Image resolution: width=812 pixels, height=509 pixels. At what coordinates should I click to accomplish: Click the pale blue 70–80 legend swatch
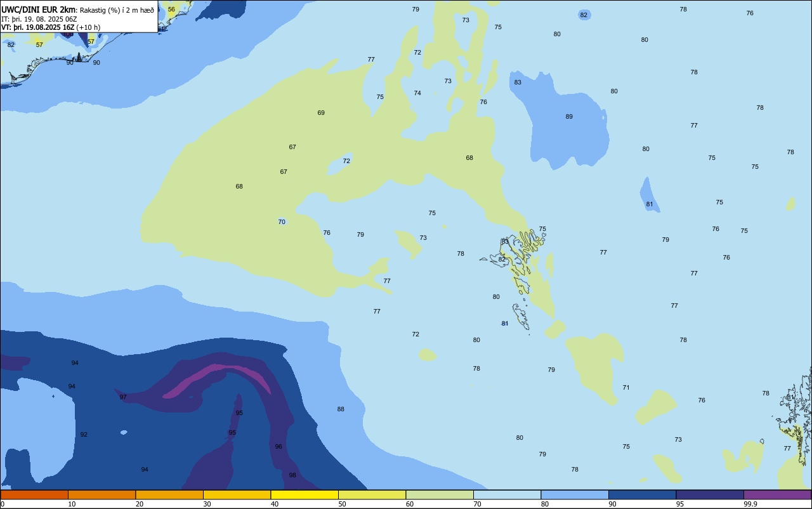(507, 495)
